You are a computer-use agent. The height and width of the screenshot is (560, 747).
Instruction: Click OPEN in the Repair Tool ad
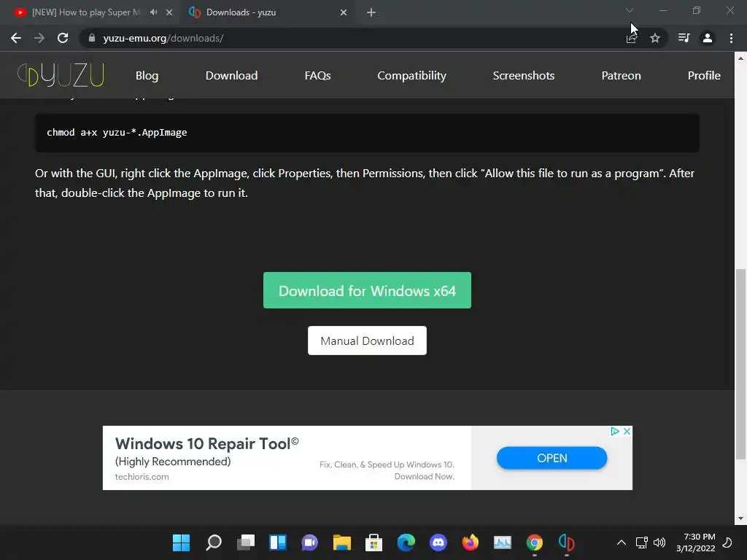pos(551,458)
